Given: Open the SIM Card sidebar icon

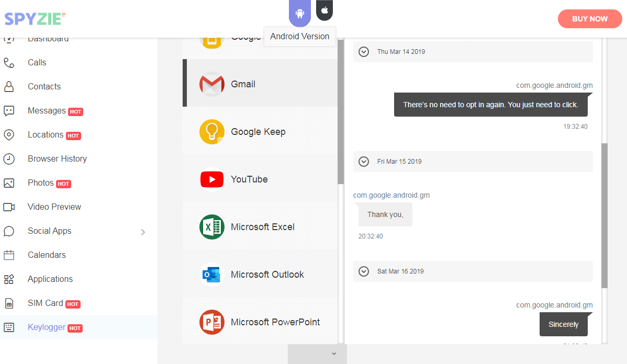Looking at the screenshot, I should coord(9,303).
